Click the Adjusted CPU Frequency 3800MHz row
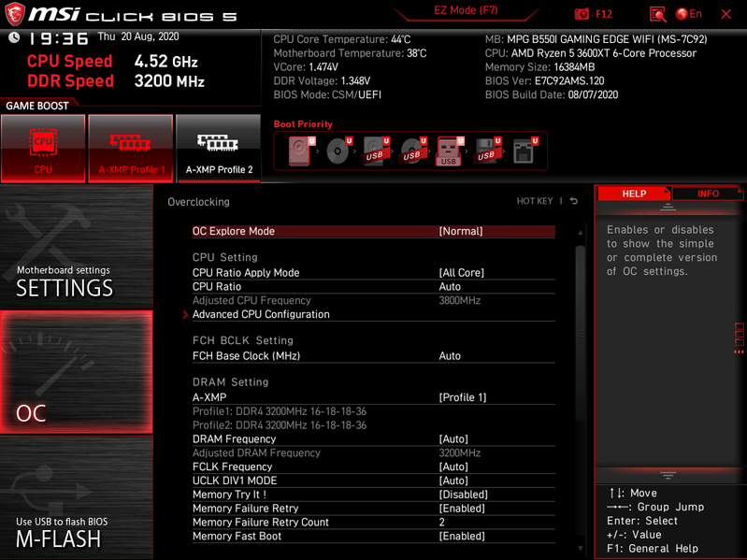 (374, 300)
